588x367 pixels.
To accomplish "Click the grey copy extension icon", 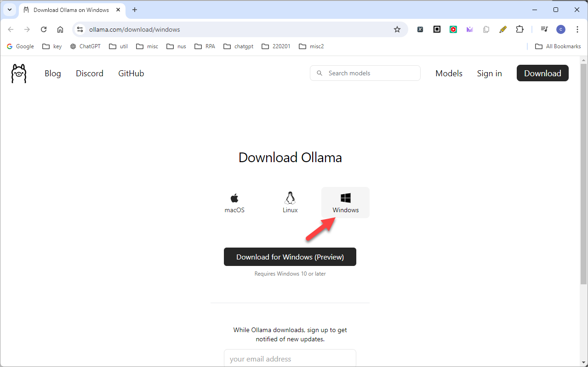I will tap(486, 29).
